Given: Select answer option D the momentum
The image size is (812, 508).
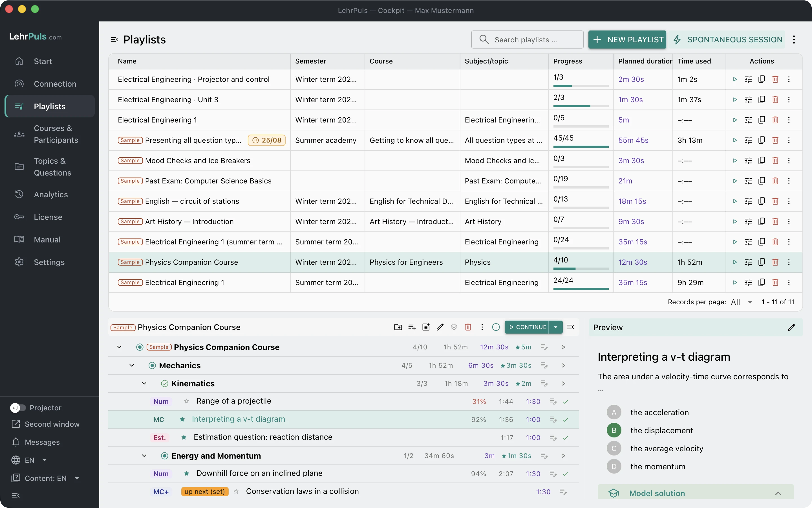Looking at the screenshot, I should [614, 466].
